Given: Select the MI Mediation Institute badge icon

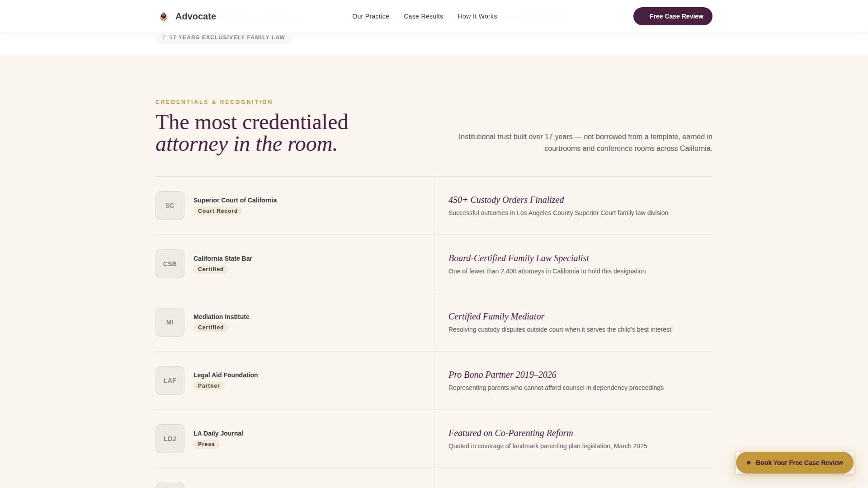Looking at the screenshot, I should [170, 322].
